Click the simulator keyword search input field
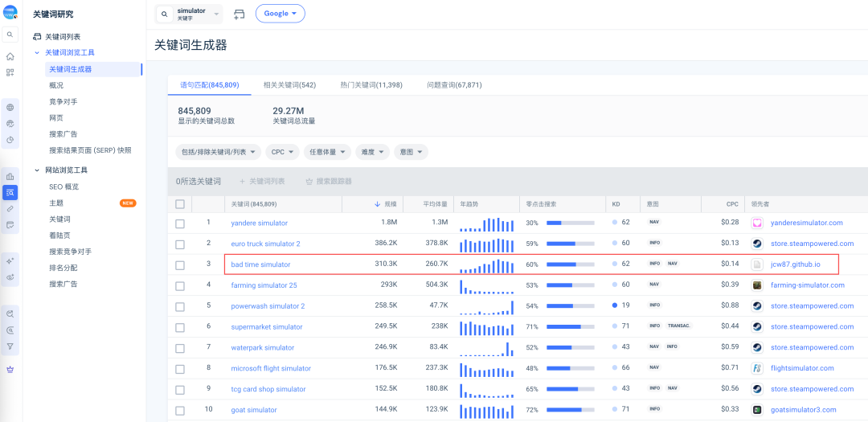 [189, 14]
